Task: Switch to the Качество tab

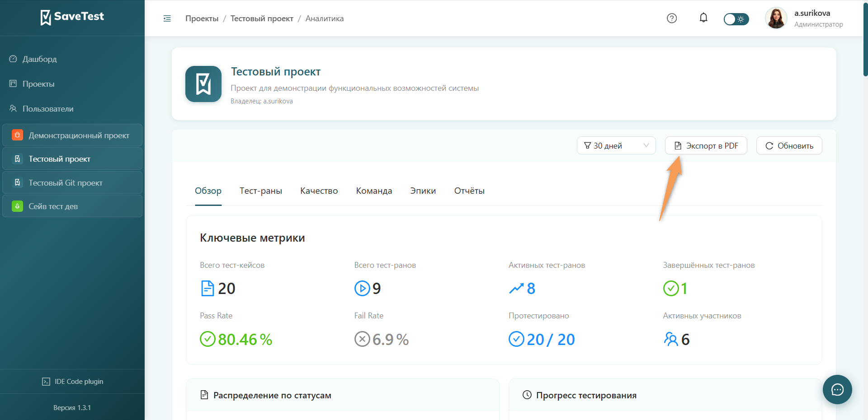Action: coord(319,191)
